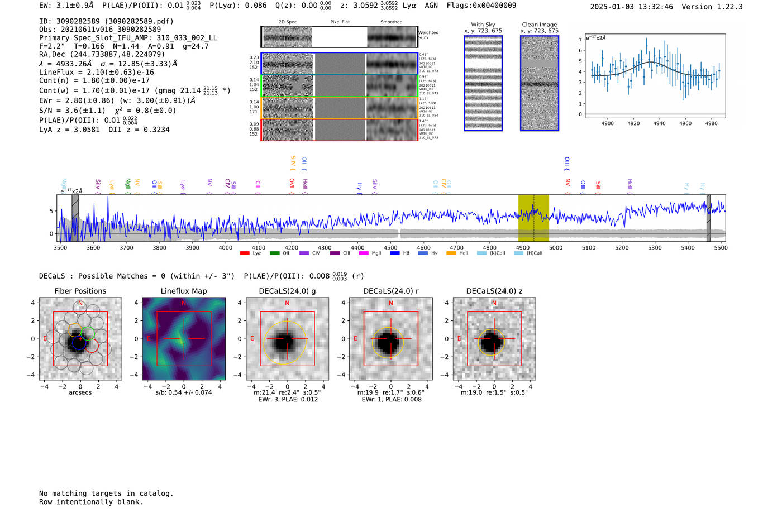Click the Clean Image strip

point(540,83)
